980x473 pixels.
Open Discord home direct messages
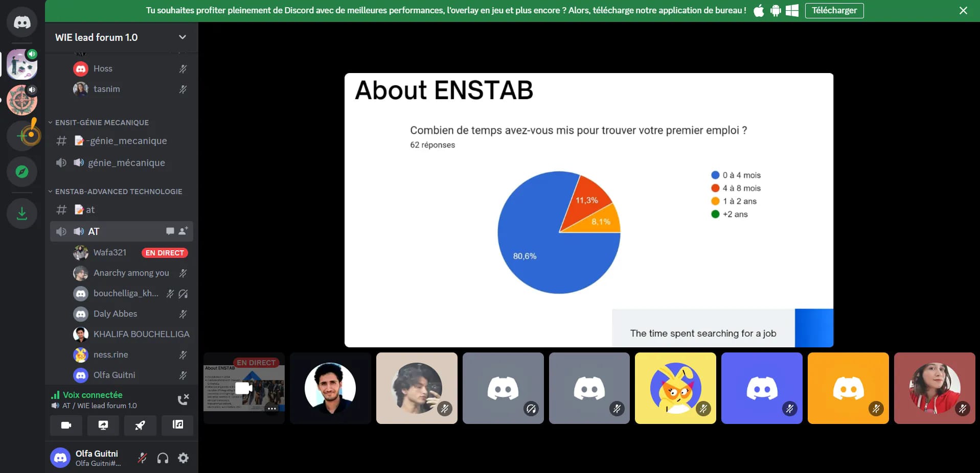[22, 22]
